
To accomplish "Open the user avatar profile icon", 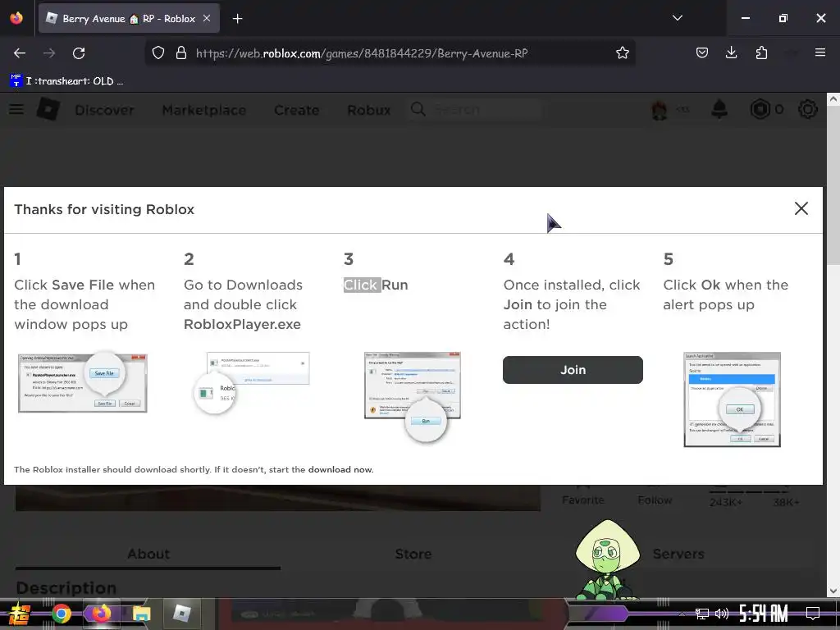I will point(660,110).
